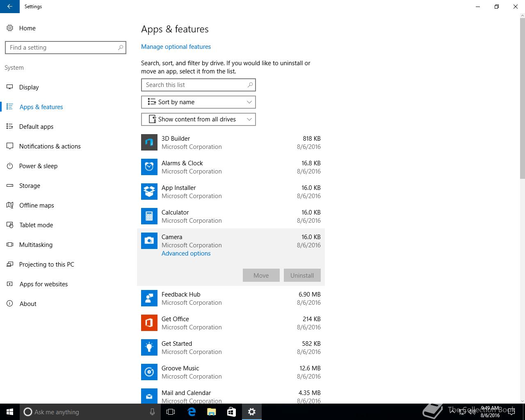Click the App Installer box icon

149,192
